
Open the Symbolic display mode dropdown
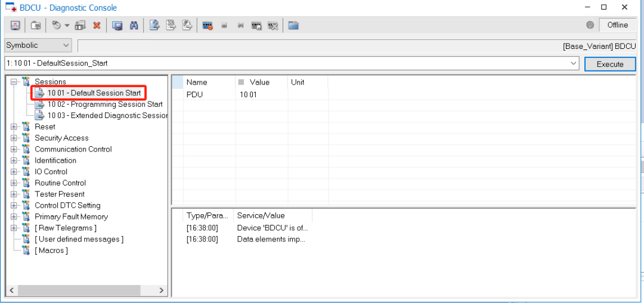(x=38, y=45)
